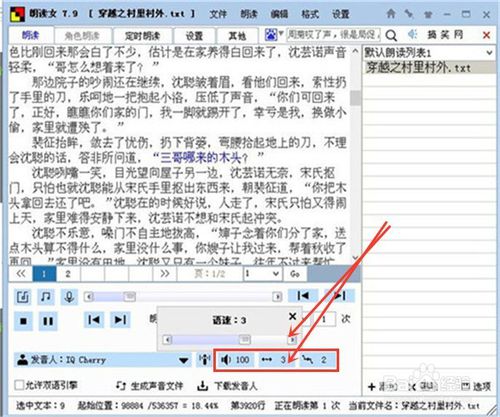Click the microphone icon
The image size is (500, 417).
[69, 297]
